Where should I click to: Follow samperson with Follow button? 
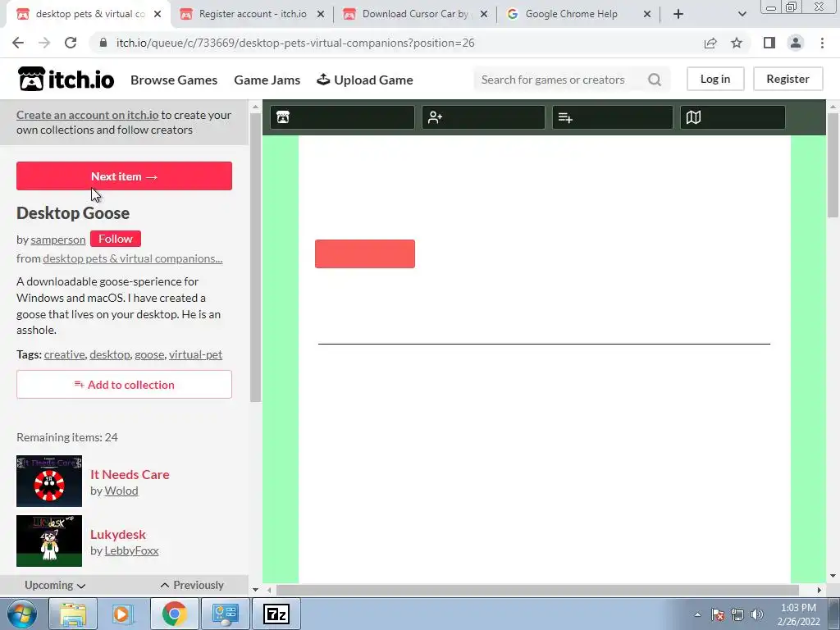115,239
